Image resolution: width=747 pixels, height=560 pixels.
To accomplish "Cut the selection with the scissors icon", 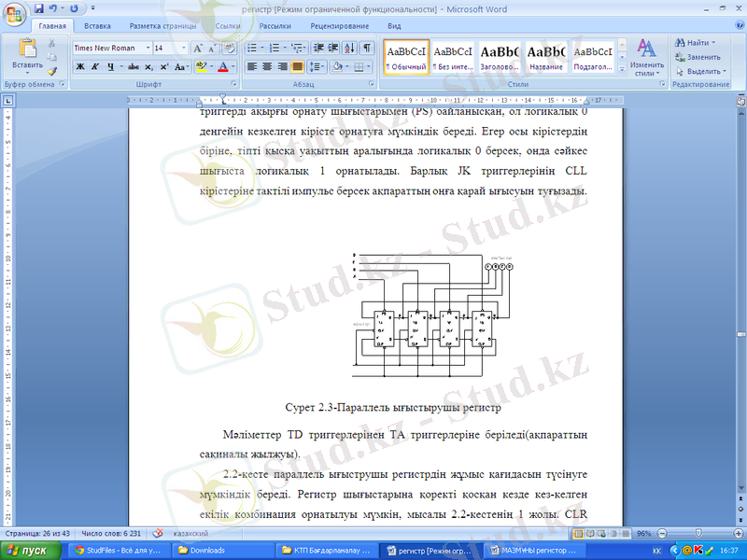I will (x=52, y=44).
